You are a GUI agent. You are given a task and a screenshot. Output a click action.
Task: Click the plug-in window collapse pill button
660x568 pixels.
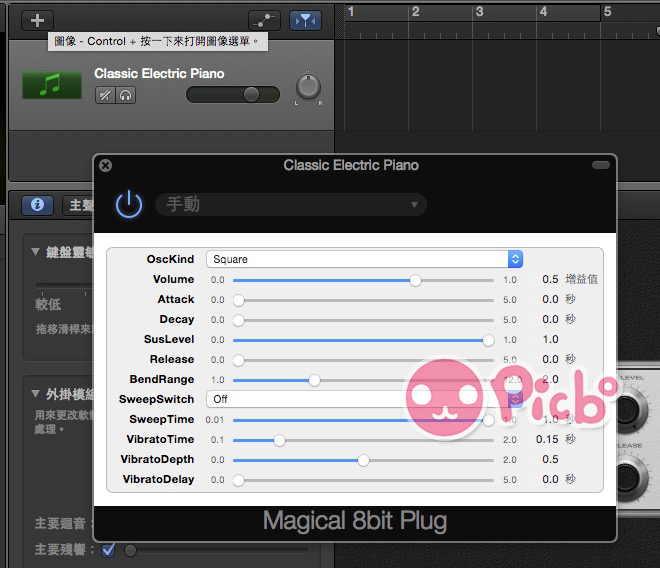click(601, 165)
